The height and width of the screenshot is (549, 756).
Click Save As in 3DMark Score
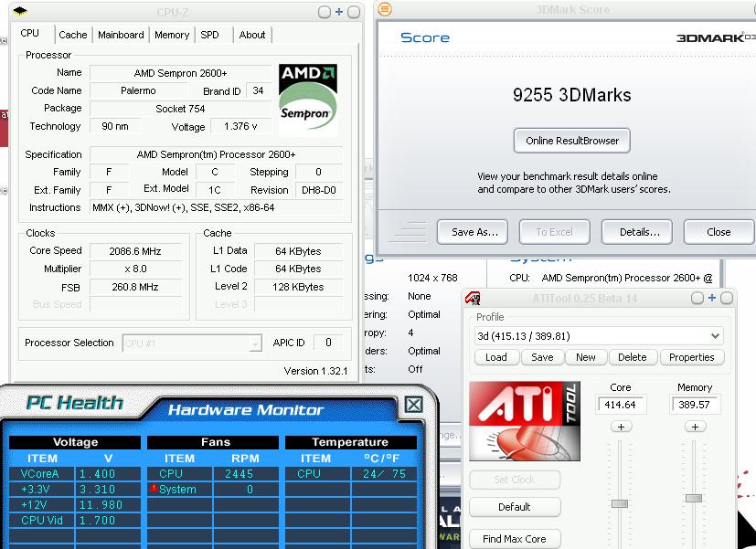(x=473, y=232)
